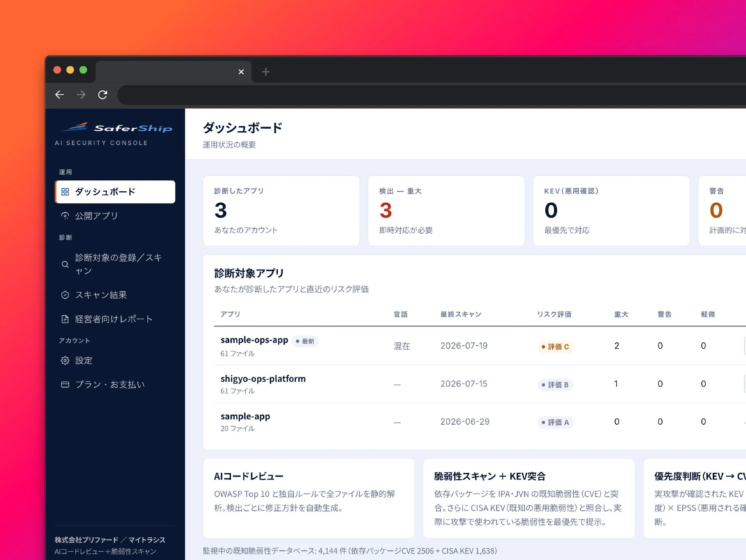Click the magnifier icon for 診断対象の登録
The height and width of the screenshot is (560, 746).
(x=65, y=264)
